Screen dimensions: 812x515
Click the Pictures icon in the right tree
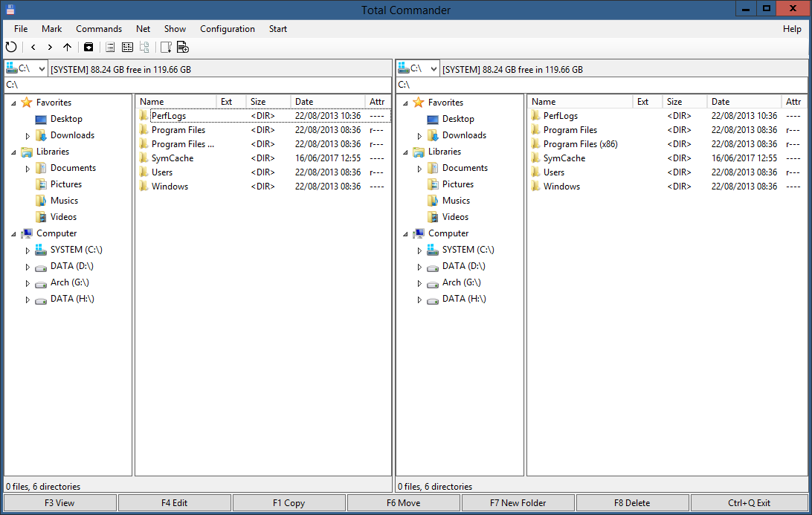tap(433, 184)
